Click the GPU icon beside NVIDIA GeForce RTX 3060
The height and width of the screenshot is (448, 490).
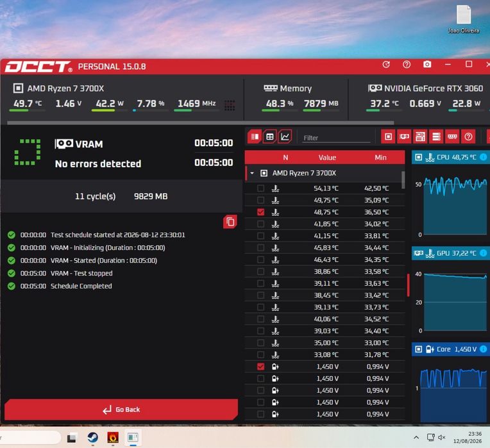[x=375, y=88]
